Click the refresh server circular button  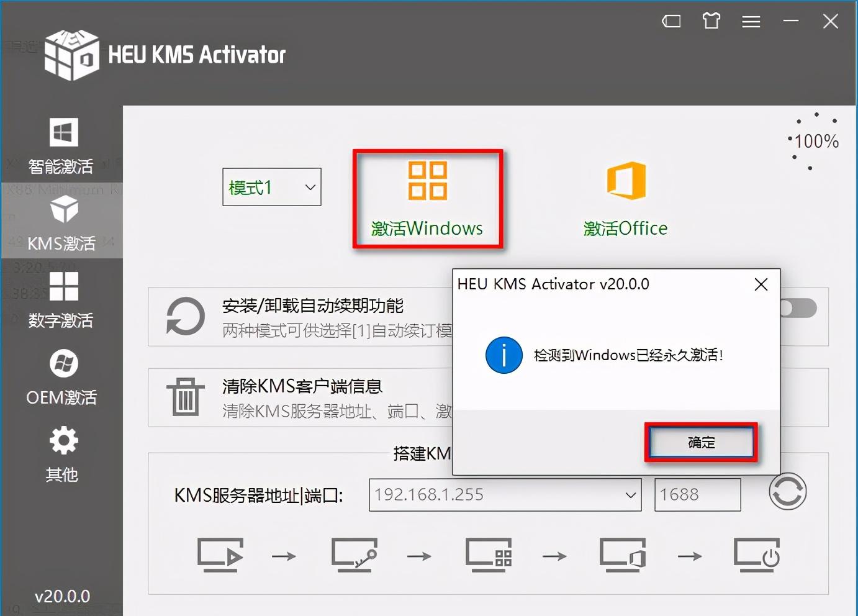(x=787, y=492)
